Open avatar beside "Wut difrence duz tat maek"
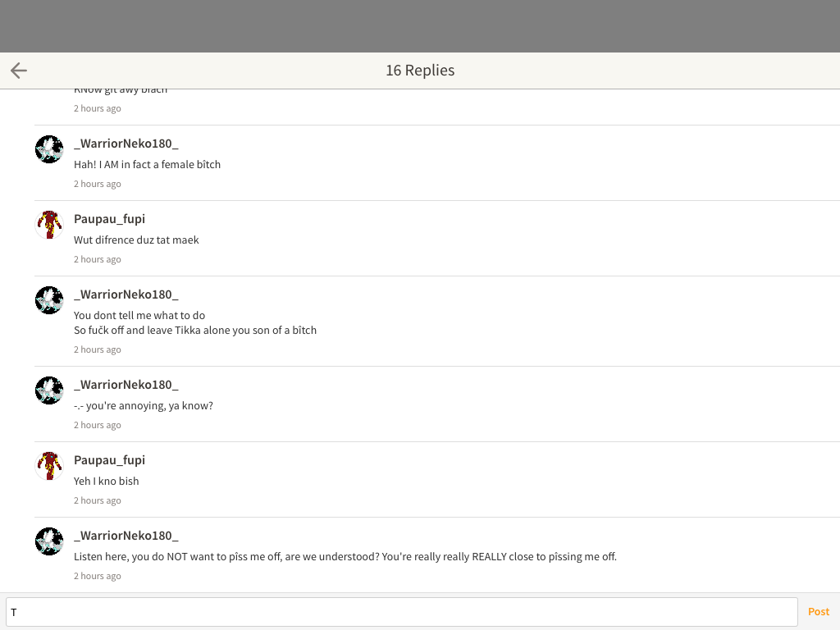Viewport: 840px width, 630px height. [49, 225]
